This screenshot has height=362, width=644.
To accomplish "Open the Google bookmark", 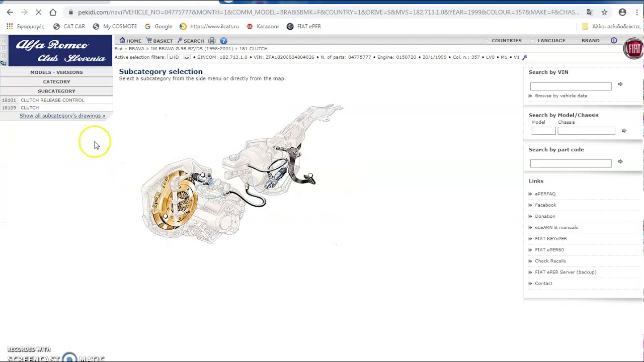I will click(x=158, y=26).
